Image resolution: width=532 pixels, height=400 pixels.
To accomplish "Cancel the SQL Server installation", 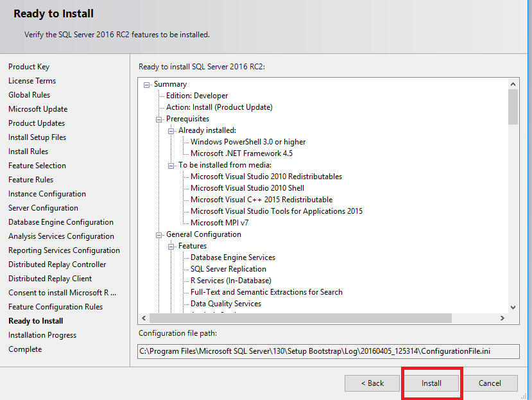I will (490, 383).
